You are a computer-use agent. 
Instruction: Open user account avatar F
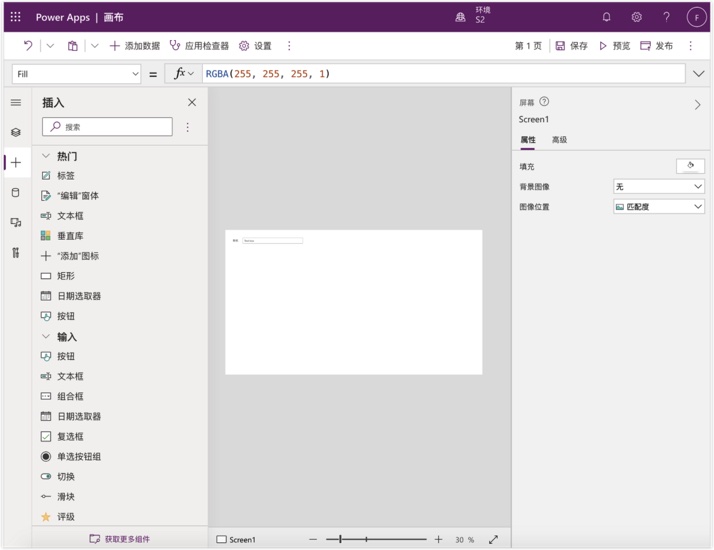pos(696,17)
